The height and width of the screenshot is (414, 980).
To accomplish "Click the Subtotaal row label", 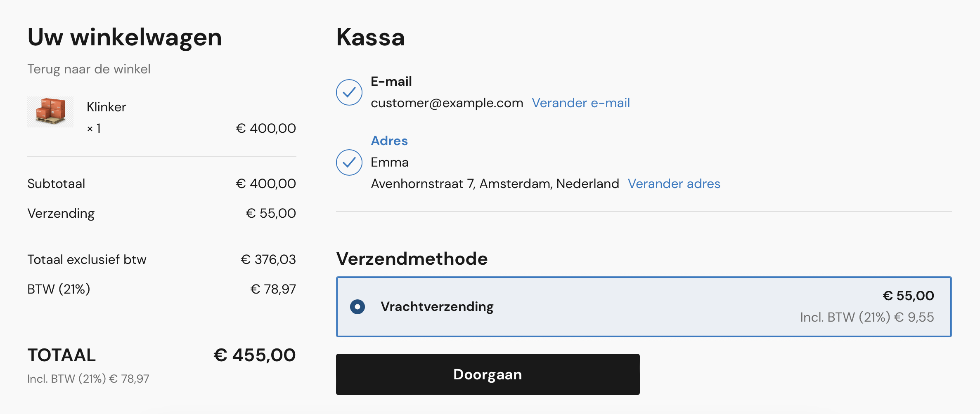I will [x=56, y=184].
